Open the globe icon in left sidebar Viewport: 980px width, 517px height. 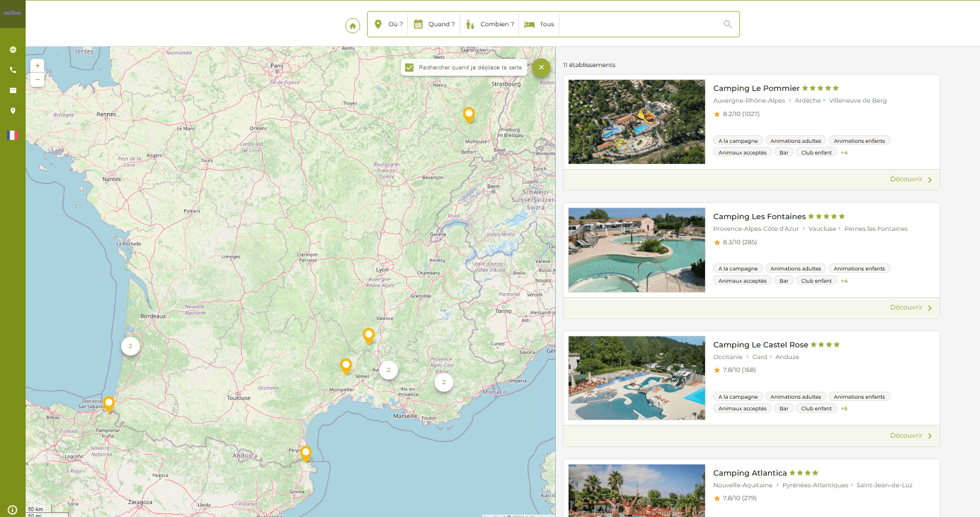tap(13, 50)
